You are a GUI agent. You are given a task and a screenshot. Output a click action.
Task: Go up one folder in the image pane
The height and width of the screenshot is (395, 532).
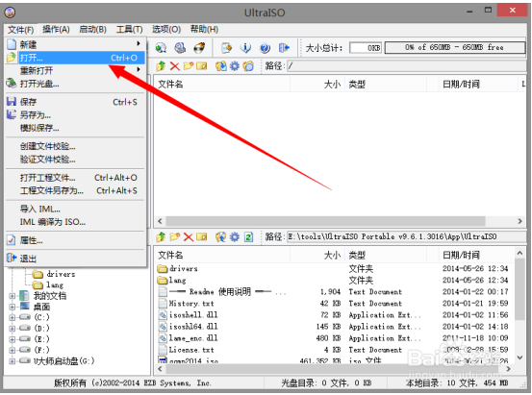(161, 65)
